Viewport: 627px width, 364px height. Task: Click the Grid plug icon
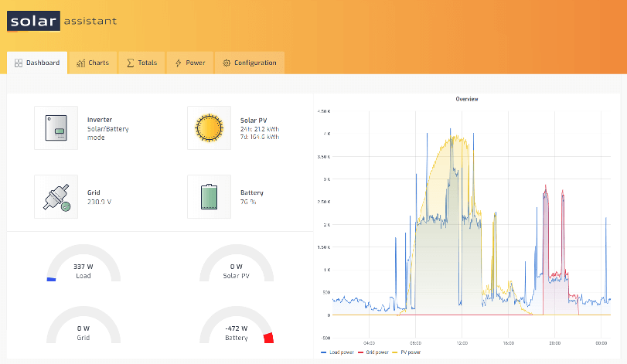pyautogui.click(x=56, y=196)
